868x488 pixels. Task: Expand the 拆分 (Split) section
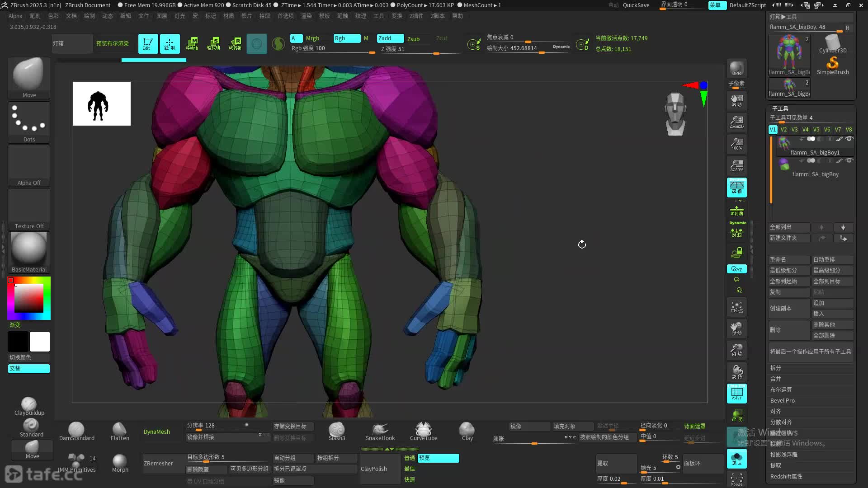[776, 368]
